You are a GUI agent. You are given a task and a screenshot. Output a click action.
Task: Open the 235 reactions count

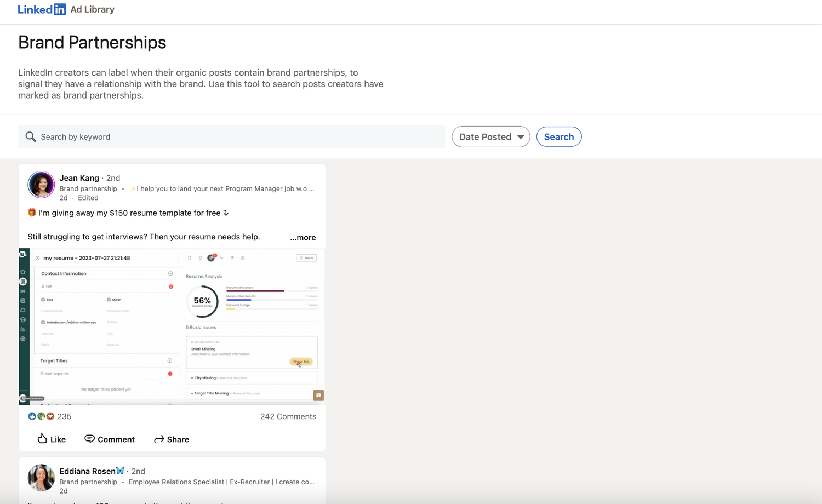point(64,416)
